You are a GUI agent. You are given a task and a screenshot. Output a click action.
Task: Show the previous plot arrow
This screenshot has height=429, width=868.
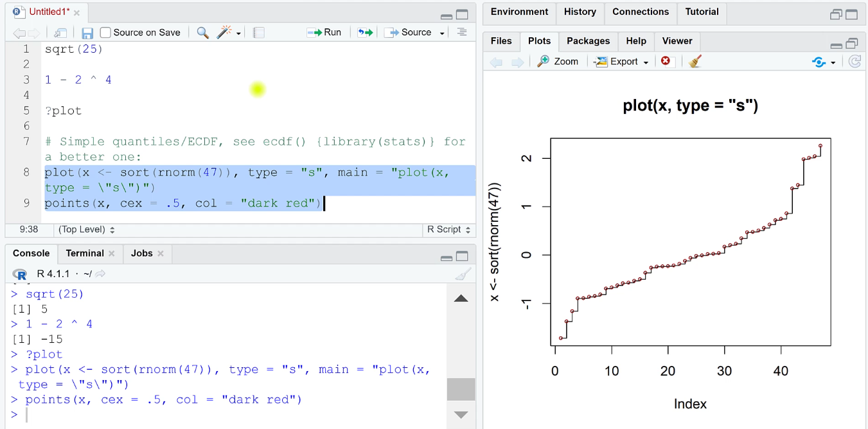click(x=496, y=62)
